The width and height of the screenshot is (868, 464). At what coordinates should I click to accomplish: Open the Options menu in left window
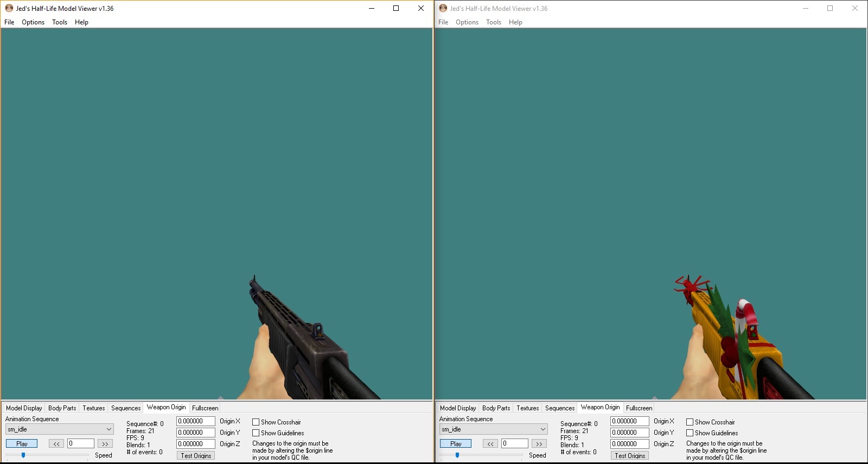tap(33, 22)
